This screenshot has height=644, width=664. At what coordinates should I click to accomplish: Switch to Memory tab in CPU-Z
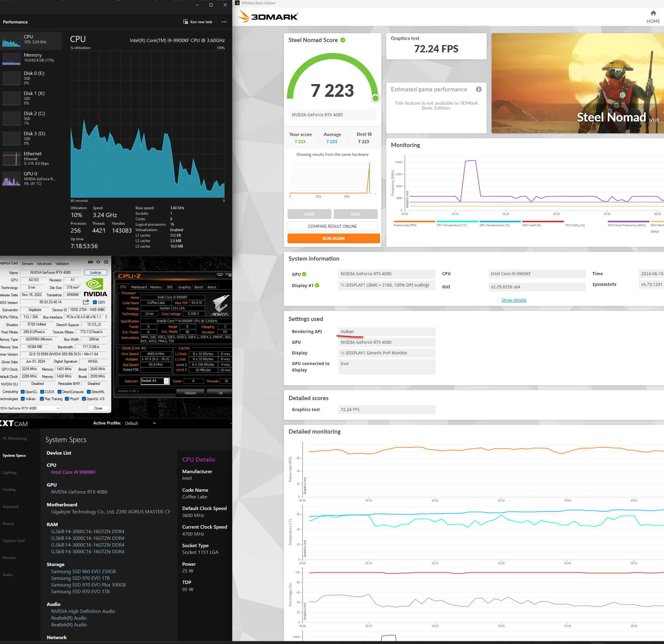156,287
